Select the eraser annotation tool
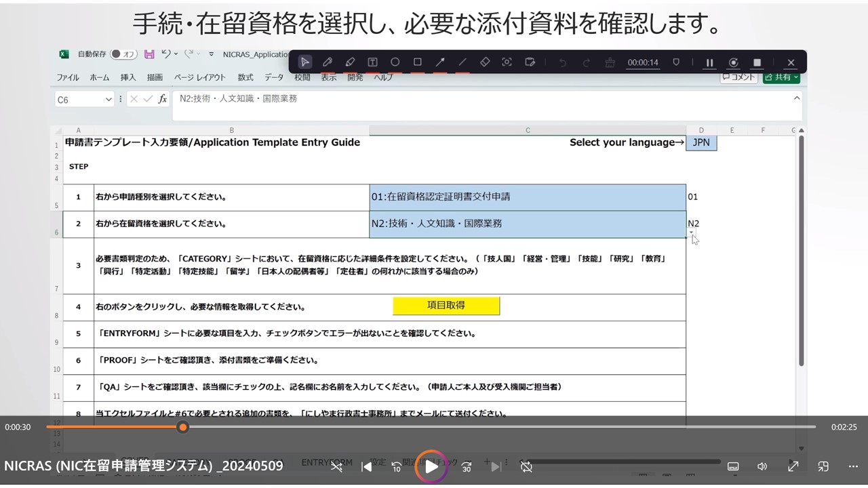The width and height of the screenshot is (868, 488). [485, 62]
